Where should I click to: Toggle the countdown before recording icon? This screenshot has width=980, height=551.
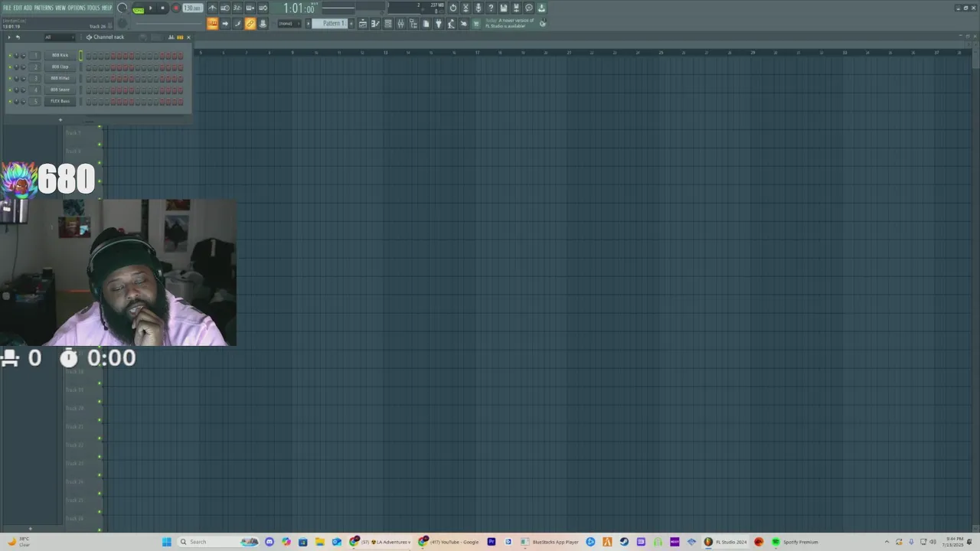point(237,8)
